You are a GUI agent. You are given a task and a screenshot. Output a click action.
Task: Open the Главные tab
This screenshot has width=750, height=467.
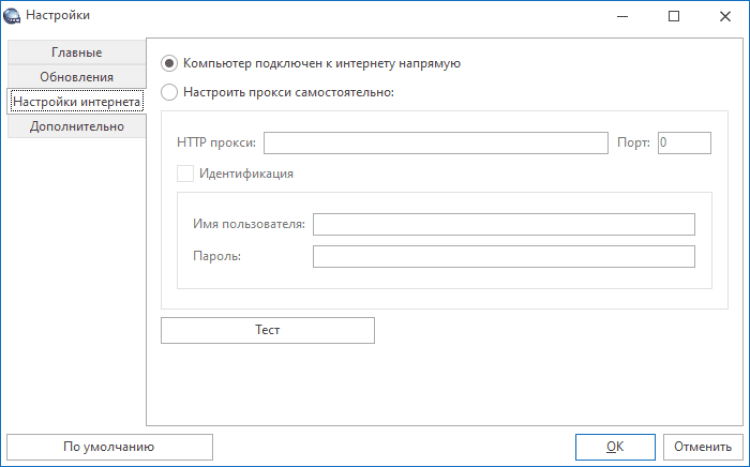coord(76,52)
